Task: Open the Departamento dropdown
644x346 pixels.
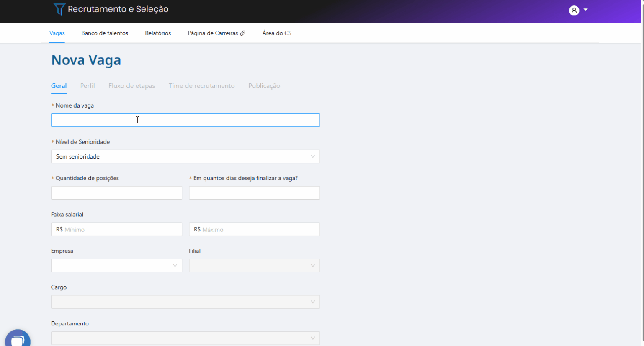Action: point(185,338)
